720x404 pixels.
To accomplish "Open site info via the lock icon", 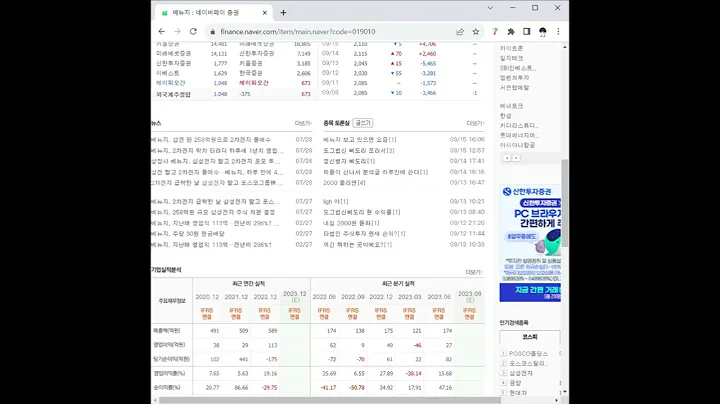I will (x=213, y=32).
